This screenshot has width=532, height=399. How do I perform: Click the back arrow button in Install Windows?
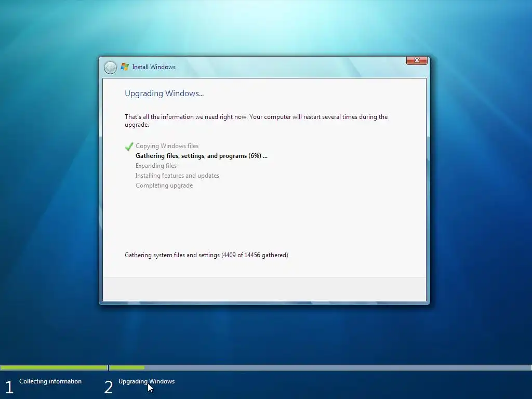pyautogui.click(x=110, y=68)
